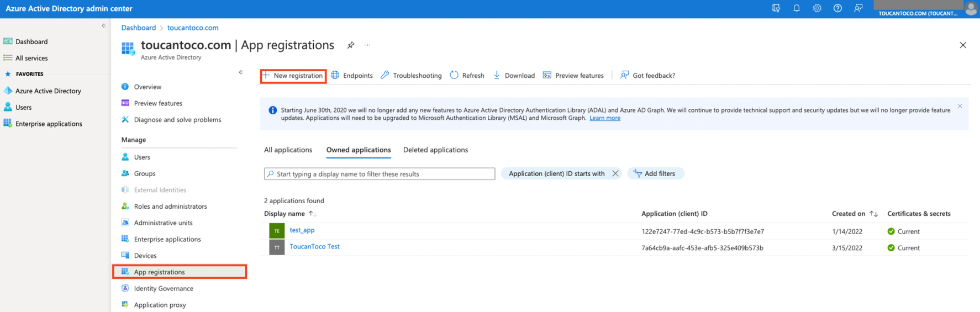
Task: Go to Dashboard breadcrumb
Action: 139,28
